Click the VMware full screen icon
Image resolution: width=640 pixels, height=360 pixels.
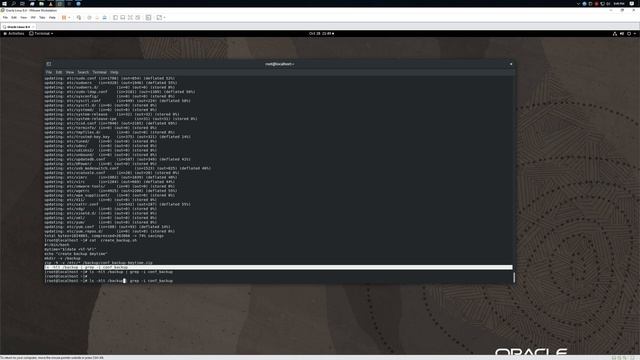click(x=130, y=18)
